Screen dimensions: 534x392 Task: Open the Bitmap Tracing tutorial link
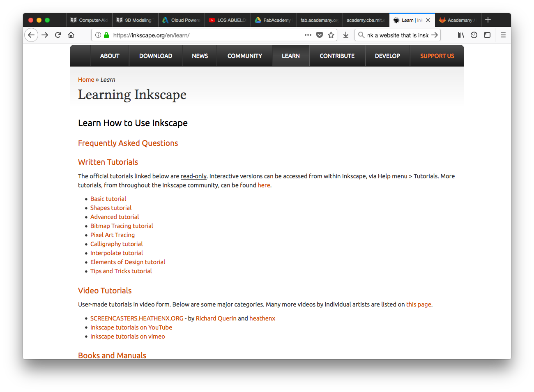click(122, 226)
